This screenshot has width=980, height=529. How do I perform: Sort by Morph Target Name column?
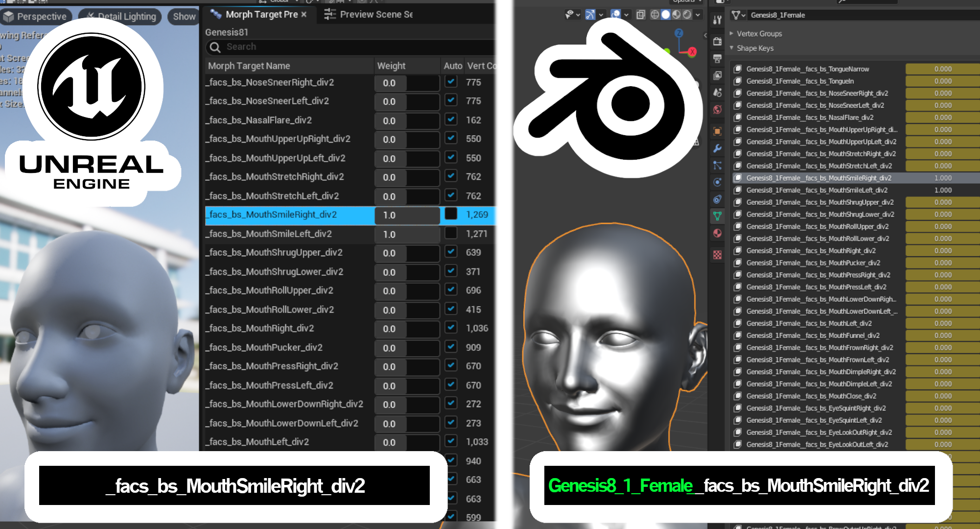pos(289,66)
